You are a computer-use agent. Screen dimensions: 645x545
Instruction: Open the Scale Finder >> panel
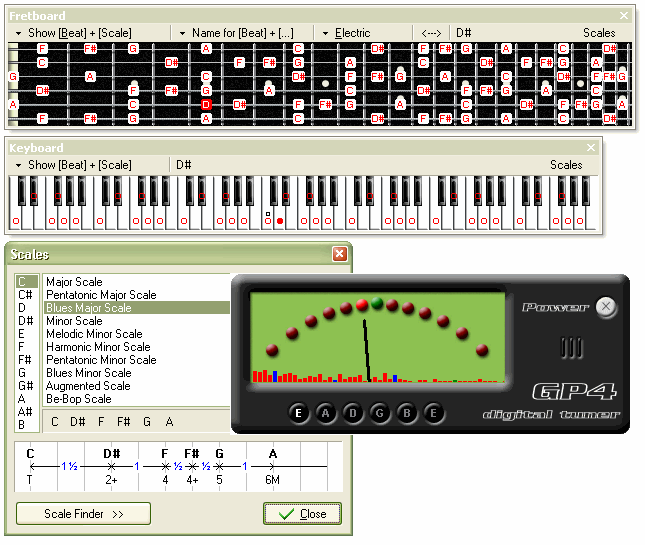pyautogui.click(x=84, y=514)
